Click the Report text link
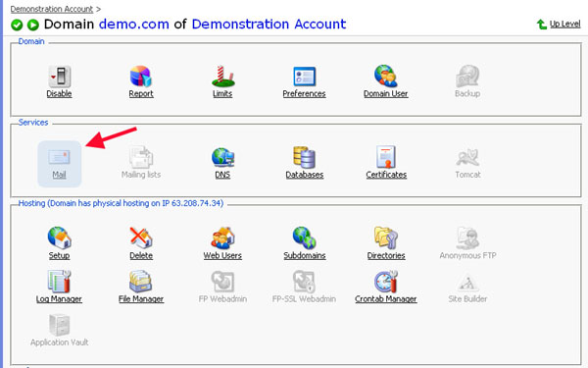Image resolution: width=588 pixels, height=368 pixels. pos(141,93)
